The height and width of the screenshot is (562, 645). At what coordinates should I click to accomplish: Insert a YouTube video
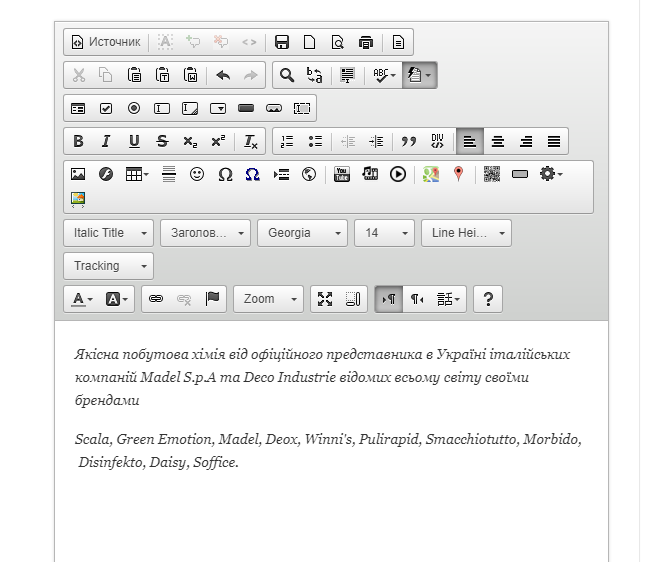click(x=341, y=174)
